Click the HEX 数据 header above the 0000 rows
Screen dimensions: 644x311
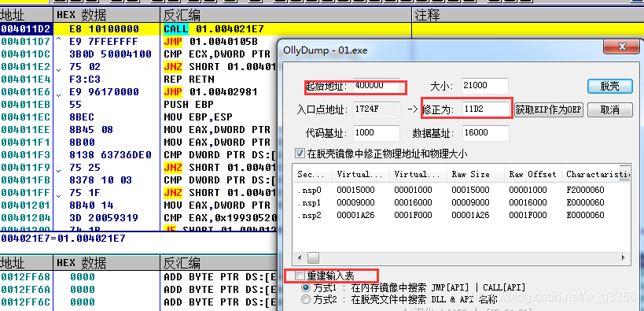tap(106, 263)
